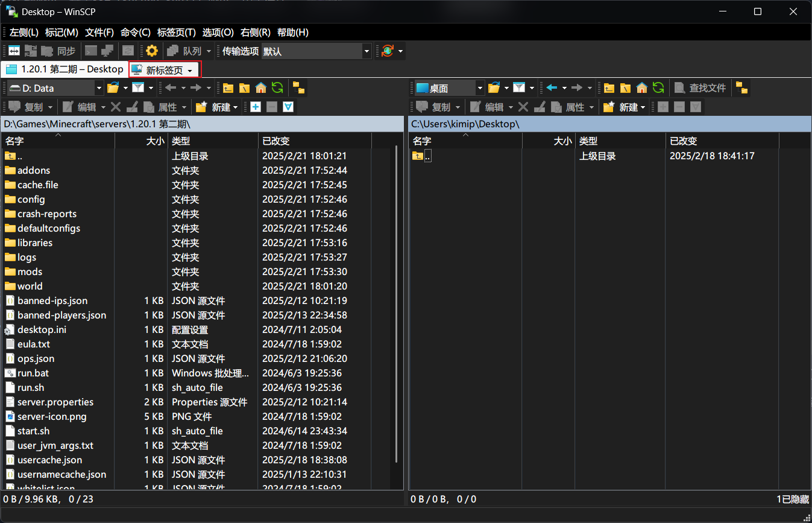Image resolution: width=812 pixels, height=523 pixels.
Task: Expand the right panel 桌面 location dropdown
Action: [480, 88]
